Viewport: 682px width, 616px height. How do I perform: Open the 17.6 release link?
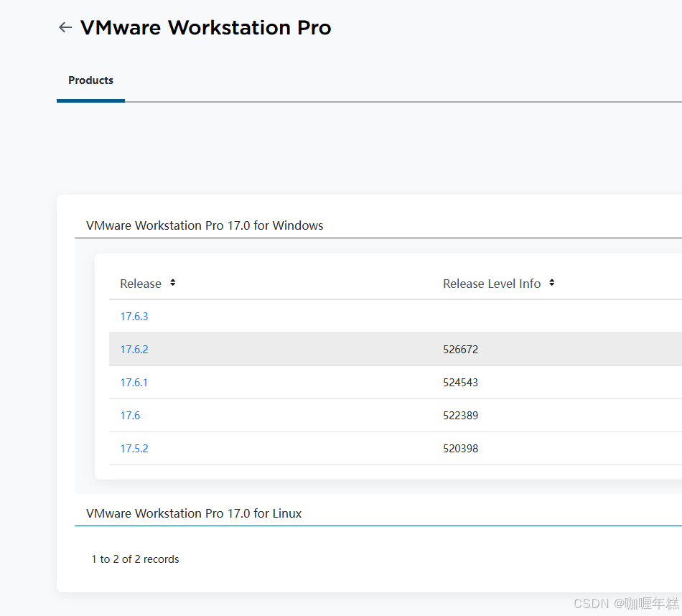(130, 416)
